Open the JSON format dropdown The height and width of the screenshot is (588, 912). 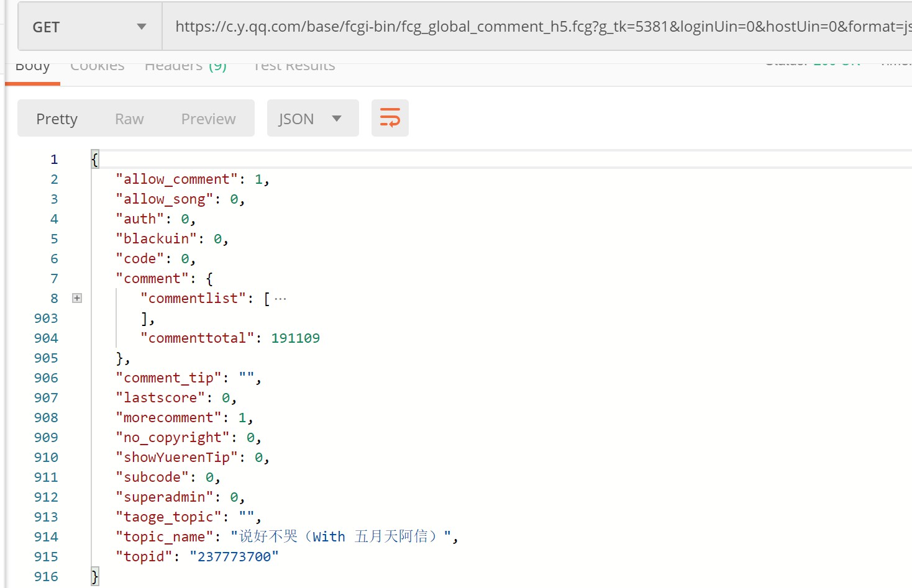pos(312,118)
